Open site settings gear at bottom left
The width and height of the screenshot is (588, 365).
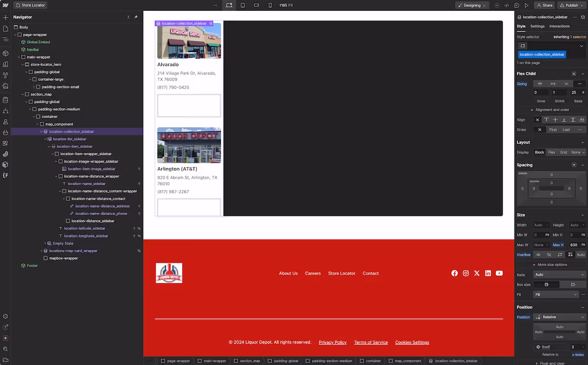point(5,316)
